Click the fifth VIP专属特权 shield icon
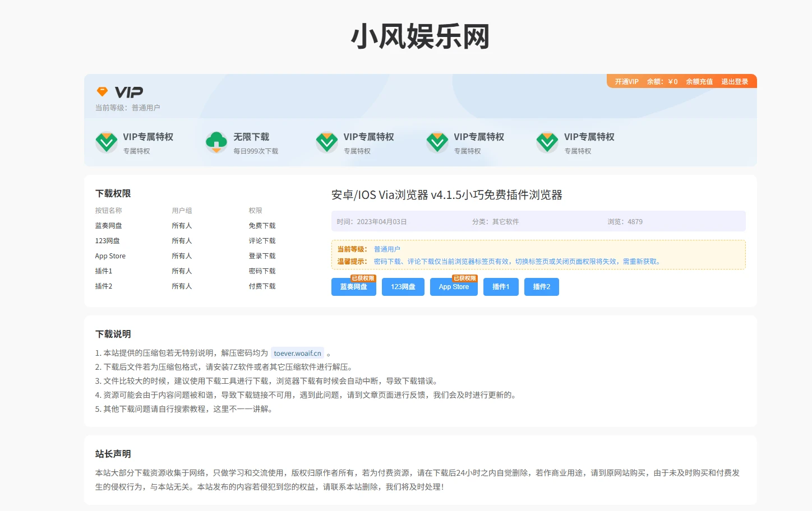Image resolution: width=812 pixels, height=511 pixels. pos(547,142)
